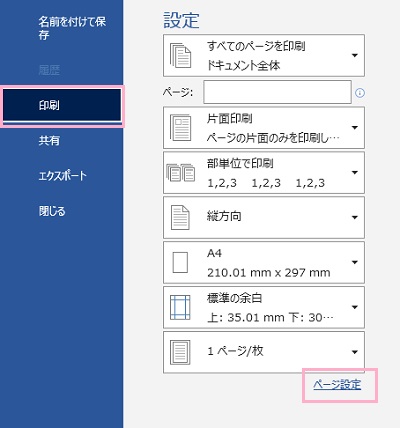Screen dimensions: 400x428
Task: Click the stacked pages icon for print all pages
Action: tap(180, 55)
